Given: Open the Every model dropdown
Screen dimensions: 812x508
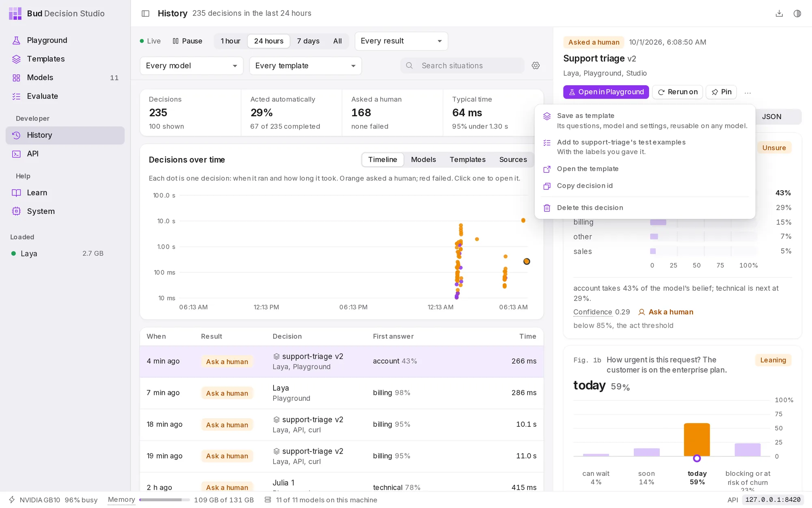Looking at the screenshot, I should click(x=192, y=66).
